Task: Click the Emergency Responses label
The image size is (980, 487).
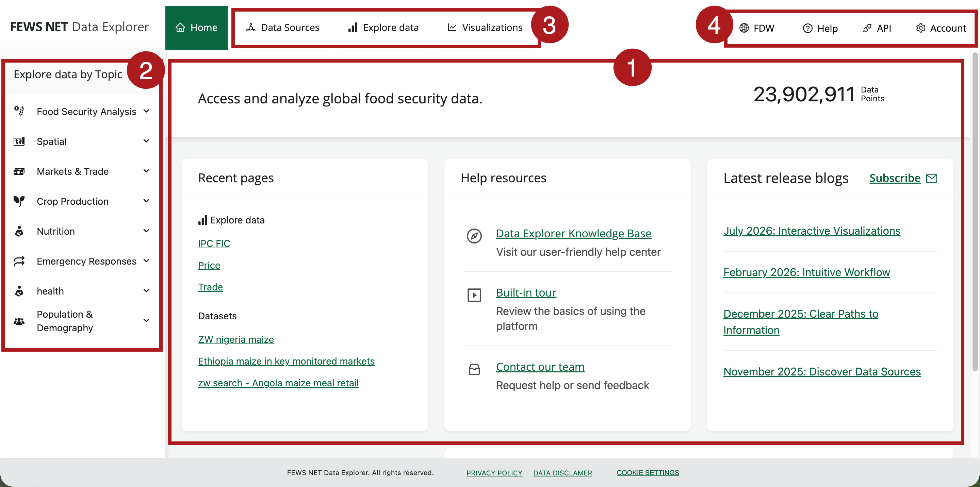Action: pos(86,261)
